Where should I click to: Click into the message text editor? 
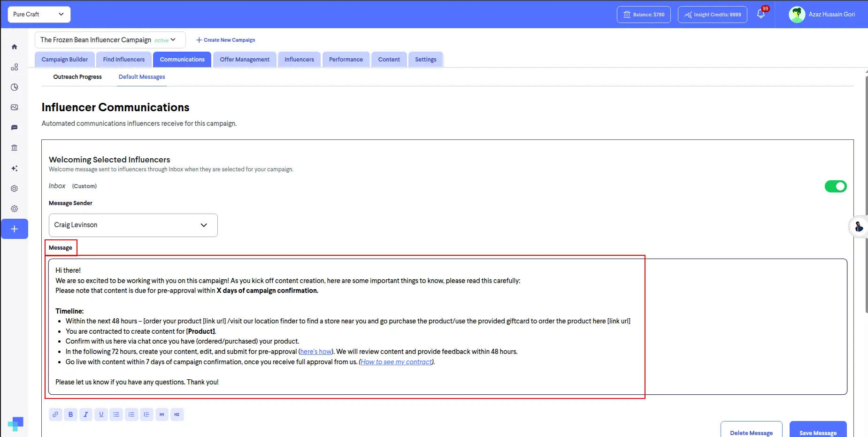click(x=448, y=327)
